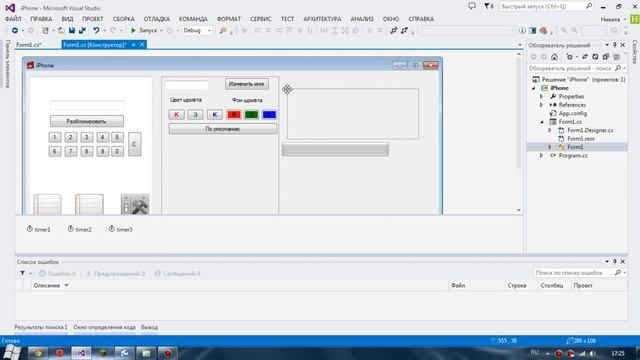Open the ПРАВКА menu
This screenshot has width=640, height=360.
pyautogui.click(x=41, y=19)
